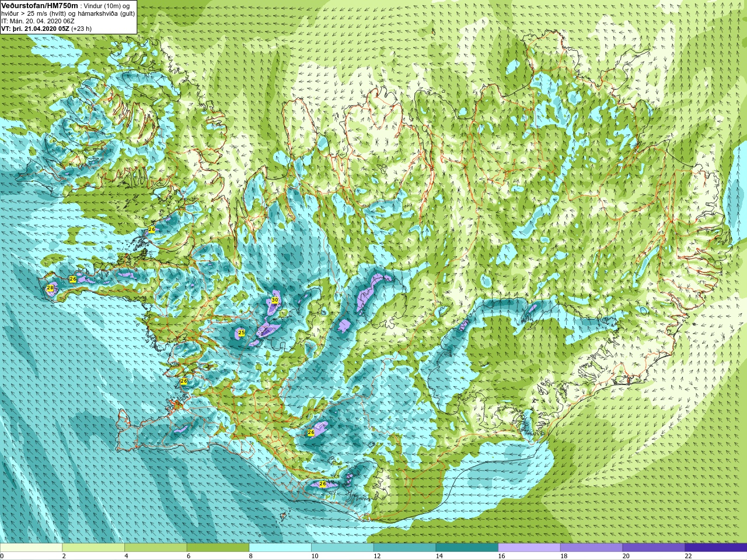Click the scale number 20 on the colorbar
747x560 pixels.
(626, 556)
